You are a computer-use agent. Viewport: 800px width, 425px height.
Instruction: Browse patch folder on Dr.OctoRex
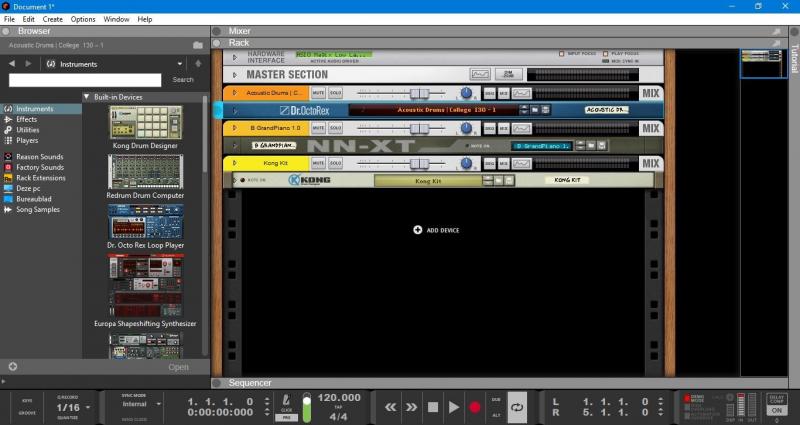click(535, 110)
